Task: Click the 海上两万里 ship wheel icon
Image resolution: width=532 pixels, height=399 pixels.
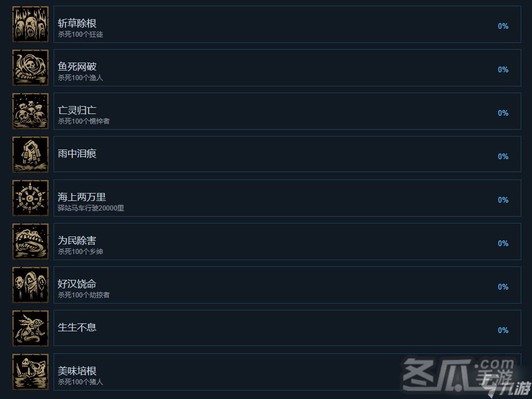Action: point(30,198)
